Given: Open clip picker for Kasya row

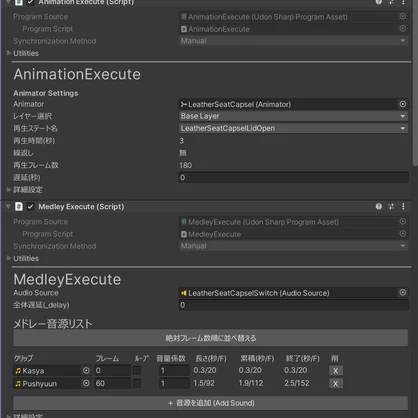Looking at the screenshot, I should click(86, 371).
